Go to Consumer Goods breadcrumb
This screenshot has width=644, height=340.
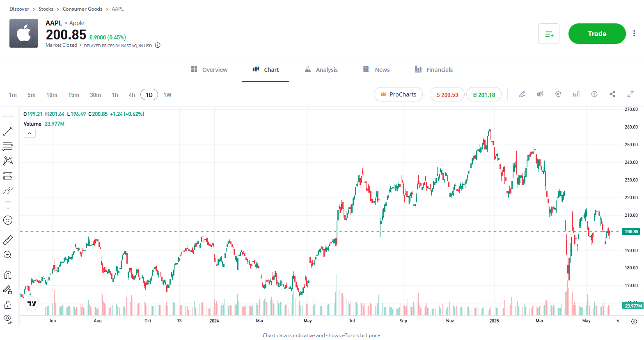(83, 9)
